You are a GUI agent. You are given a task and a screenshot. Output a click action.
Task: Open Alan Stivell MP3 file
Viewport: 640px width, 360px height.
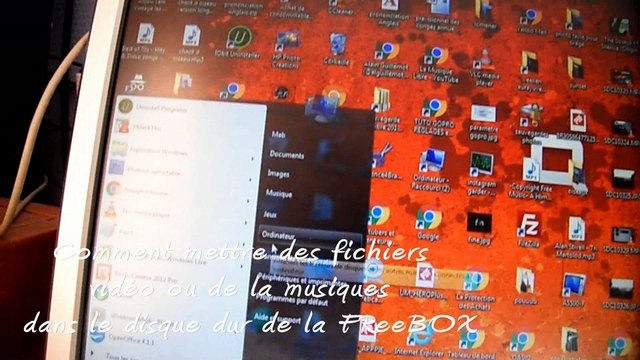[x=576, y=238]
